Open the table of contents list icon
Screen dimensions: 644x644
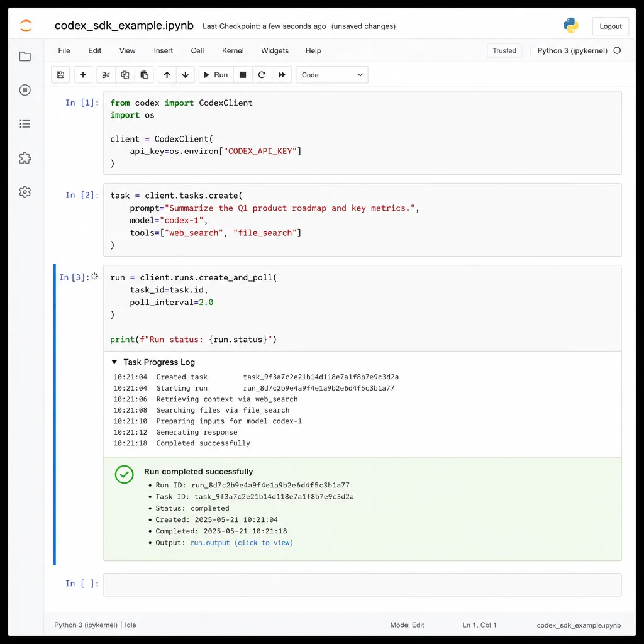[x=25, y=124]
